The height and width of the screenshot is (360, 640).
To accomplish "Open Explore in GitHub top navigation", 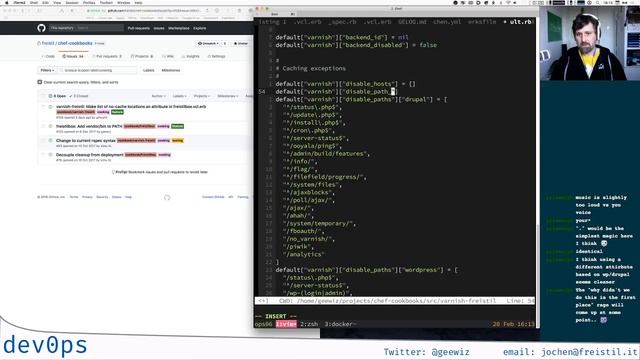I will [200, 28].
